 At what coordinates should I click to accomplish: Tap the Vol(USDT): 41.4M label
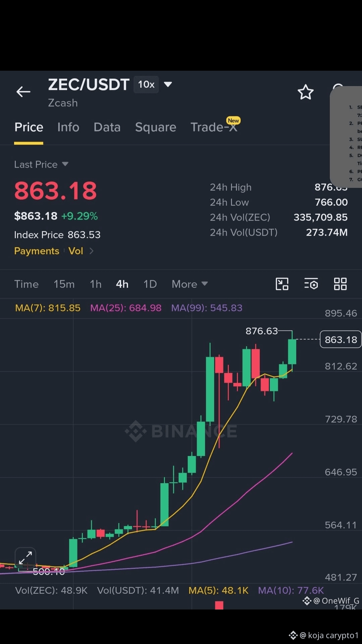(138, 590)
